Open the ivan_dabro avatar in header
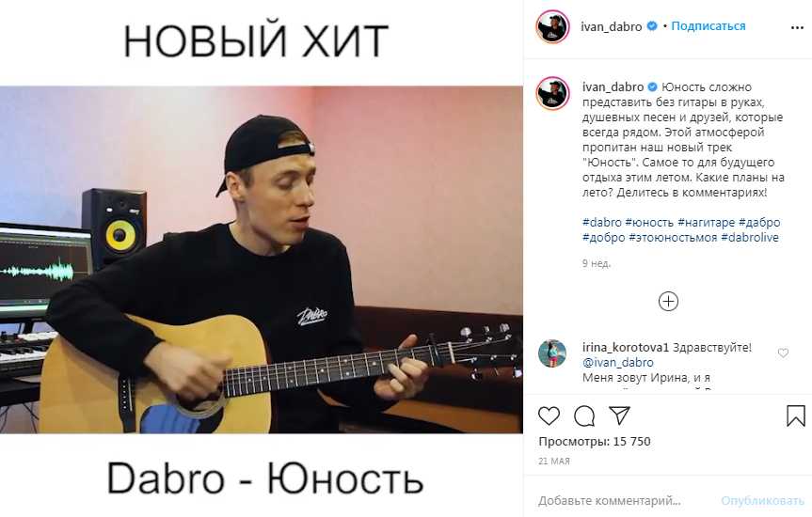812x517 pixels. (552, 26)
